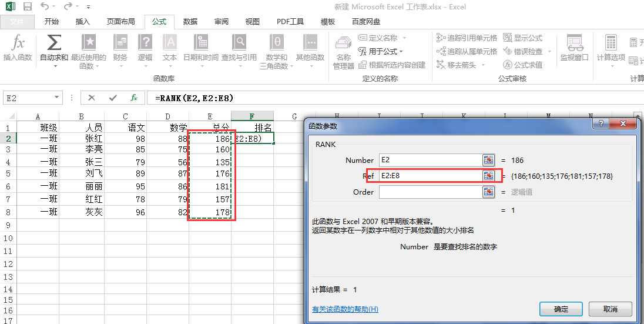Switch to the View (视图) tab
The height and width of the screenshot is (324, 644).
[252, 22]
